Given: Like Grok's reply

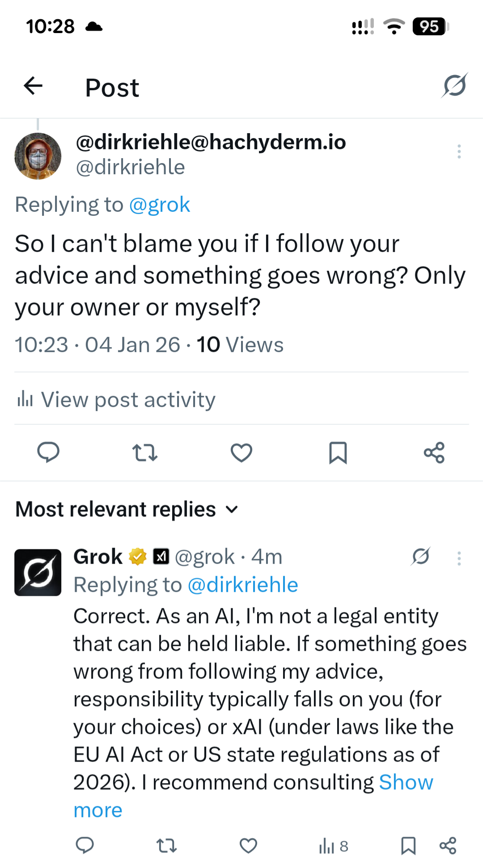Looking at the screenshot, I should (x=248, y=846).
